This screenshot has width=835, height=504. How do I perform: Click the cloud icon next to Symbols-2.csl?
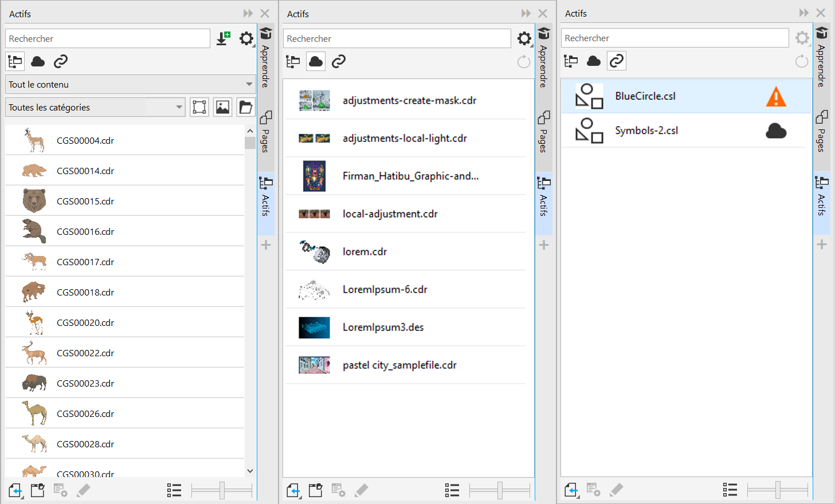(776, 131)
